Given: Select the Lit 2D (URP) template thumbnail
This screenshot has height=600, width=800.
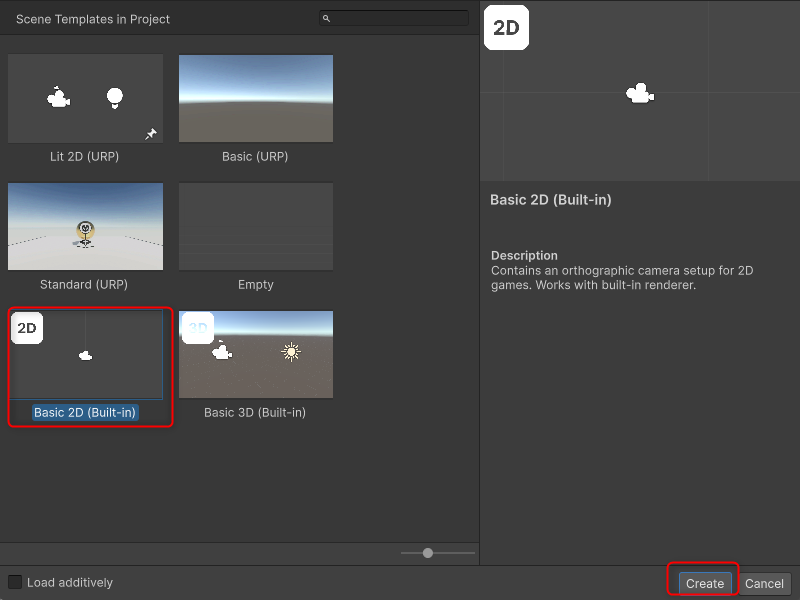Looking at the screenshot, I should click(x=85, y=98).
